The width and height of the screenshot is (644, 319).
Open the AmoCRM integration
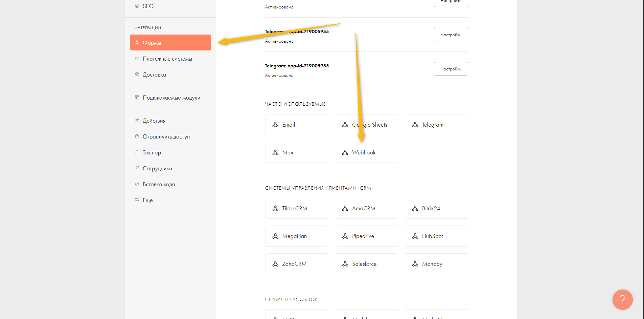[366, 208]
